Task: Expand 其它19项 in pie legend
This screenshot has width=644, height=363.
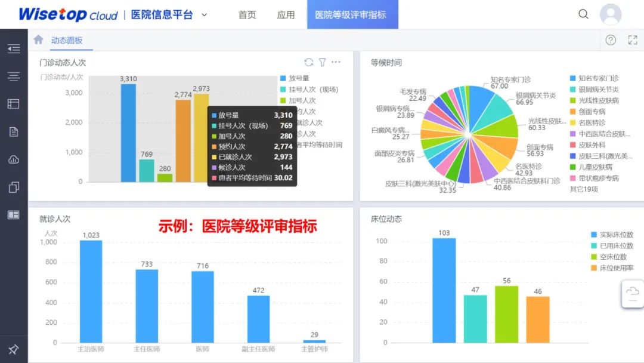Action: click(x=584, y=189)
